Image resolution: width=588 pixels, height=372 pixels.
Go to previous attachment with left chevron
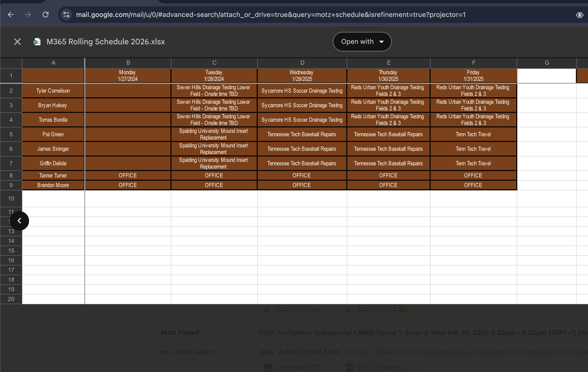click(19, 221)
